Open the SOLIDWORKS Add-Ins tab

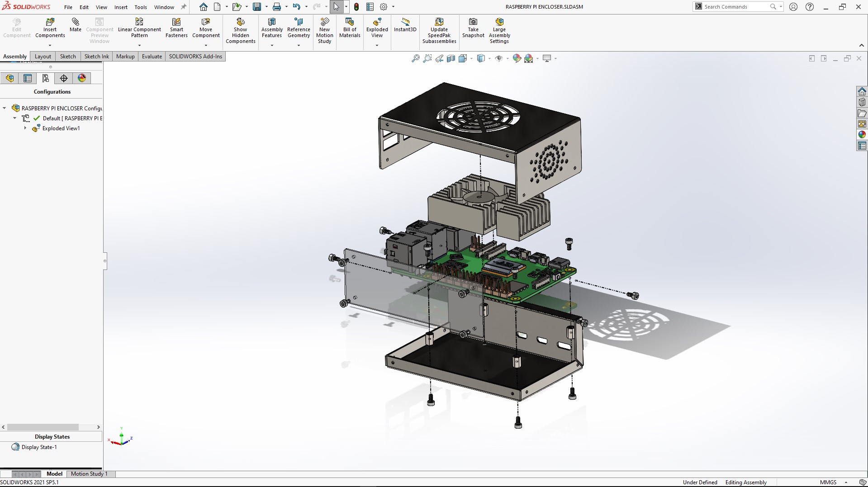[x=195, y=57]
